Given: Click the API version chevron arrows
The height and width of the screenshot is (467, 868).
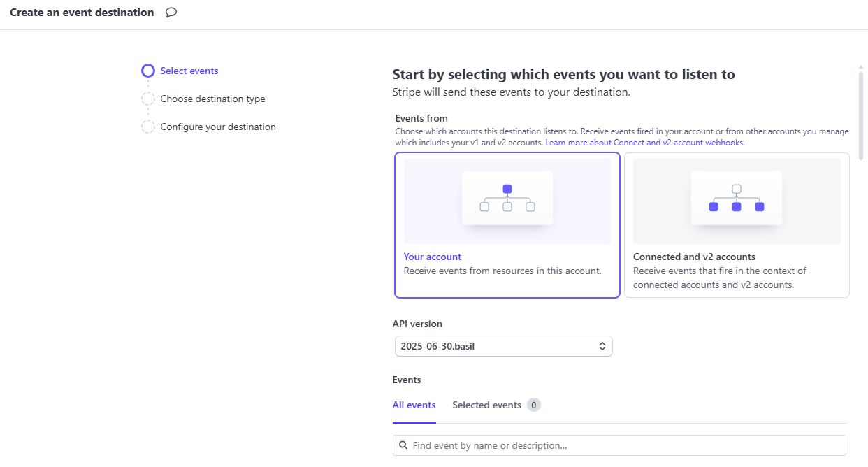Looking at the screenshot, I should (x=602, y=346).
